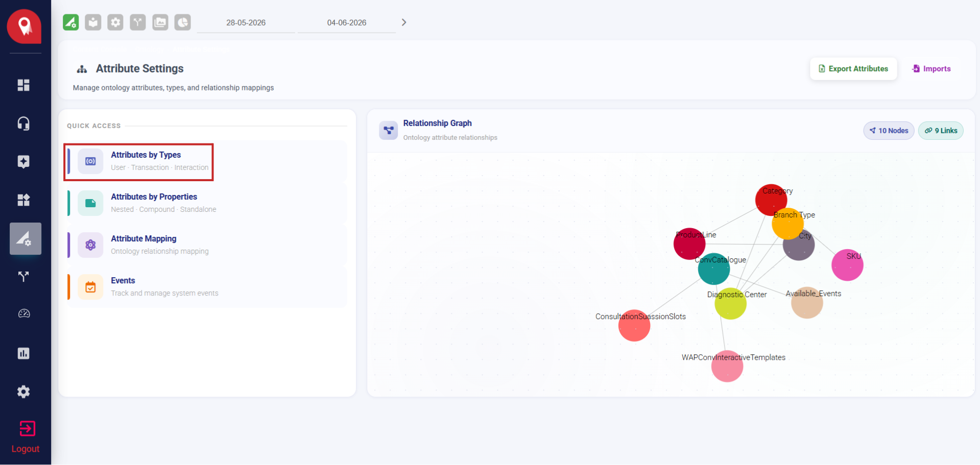Select the orange Branch Type node
980x465 pixels.
[x=788, y=224]
